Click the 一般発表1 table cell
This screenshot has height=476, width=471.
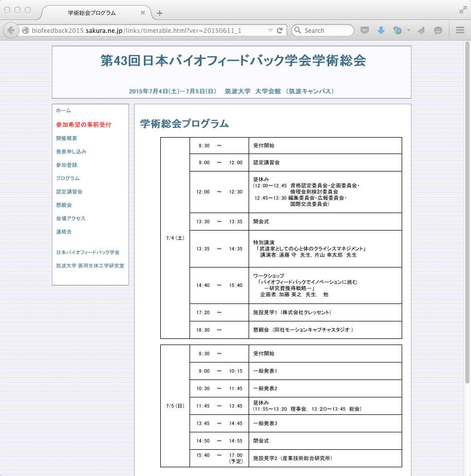pyautogui.click(x=325, y=371)
